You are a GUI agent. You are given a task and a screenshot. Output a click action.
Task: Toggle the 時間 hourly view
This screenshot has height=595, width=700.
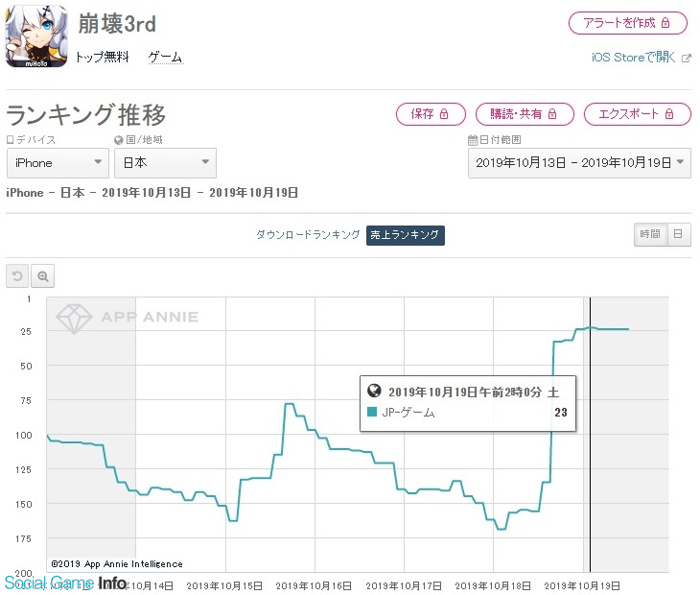[x=650, y=234]
